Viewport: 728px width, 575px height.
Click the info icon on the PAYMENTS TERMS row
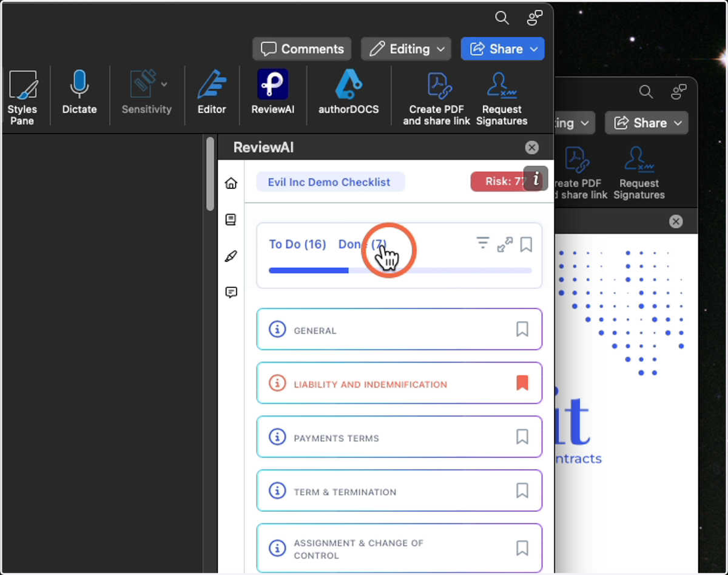[277, 437]
